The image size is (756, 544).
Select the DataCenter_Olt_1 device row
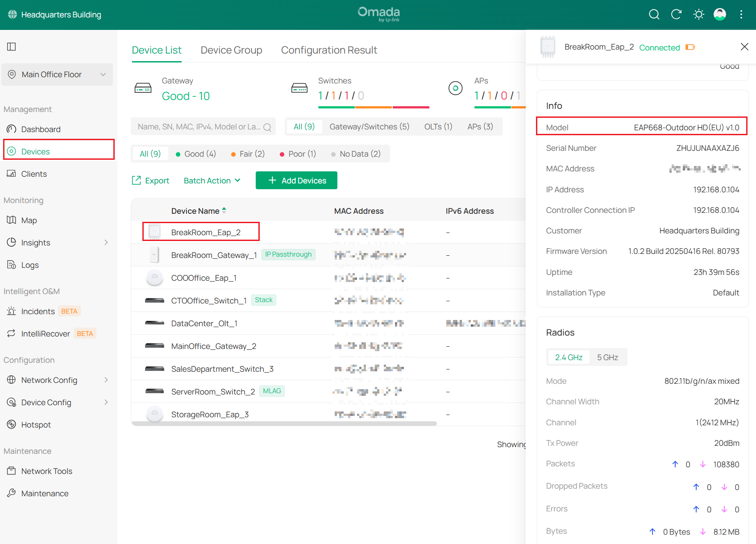(328, 323)
